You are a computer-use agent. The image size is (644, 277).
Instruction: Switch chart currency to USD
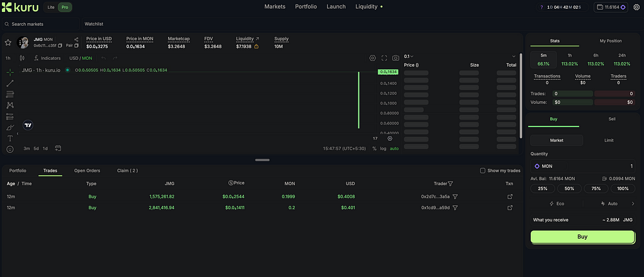74,58
